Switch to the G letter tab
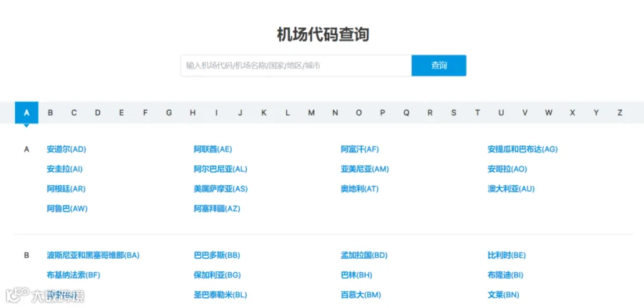644x308 pixels. tap(169, 113)
